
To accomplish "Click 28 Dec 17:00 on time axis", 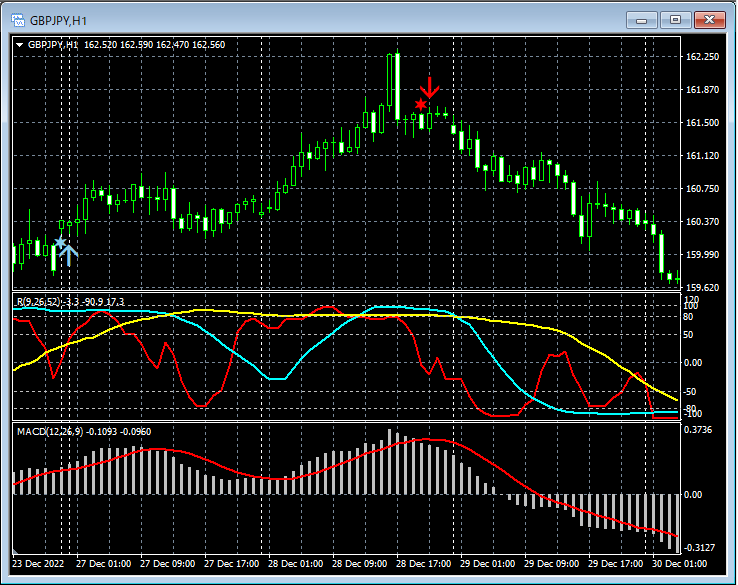I will click(x=423, y=564).
